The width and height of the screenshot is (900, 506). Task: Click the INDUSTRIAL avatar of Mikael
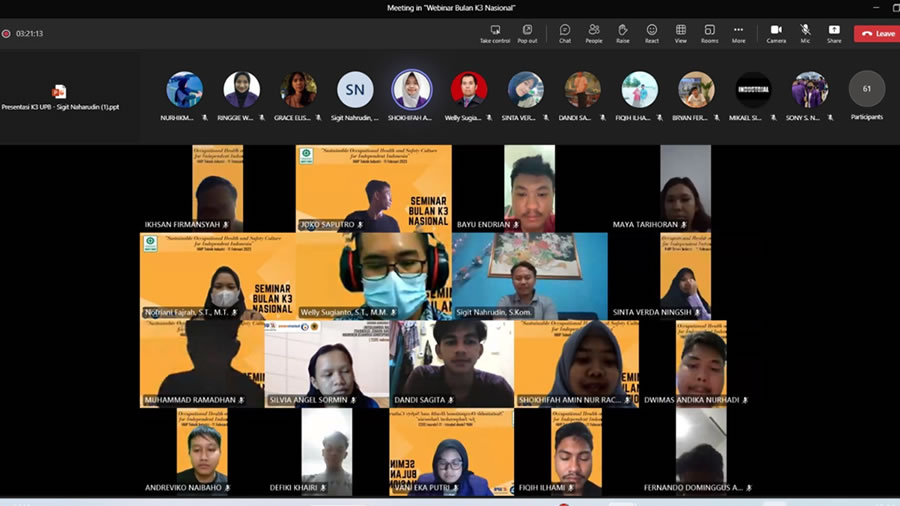tap(753, 90)
